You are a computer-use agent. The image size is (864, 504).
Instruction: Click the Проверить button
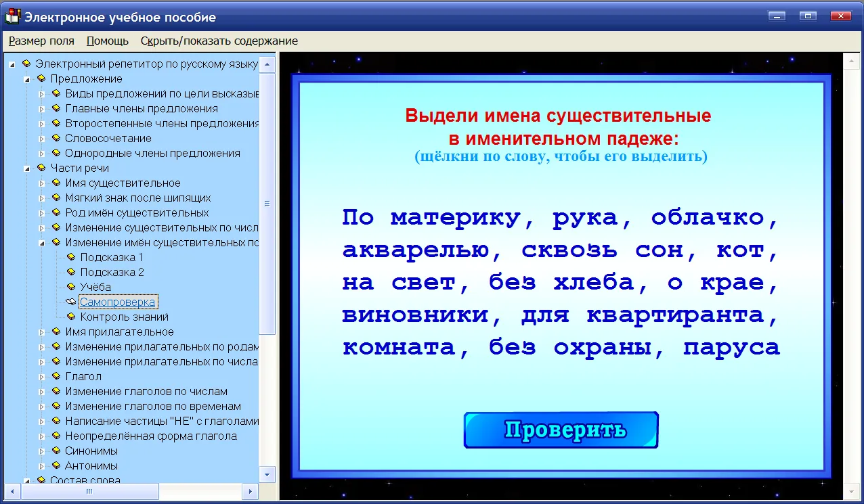pos(561,430)
